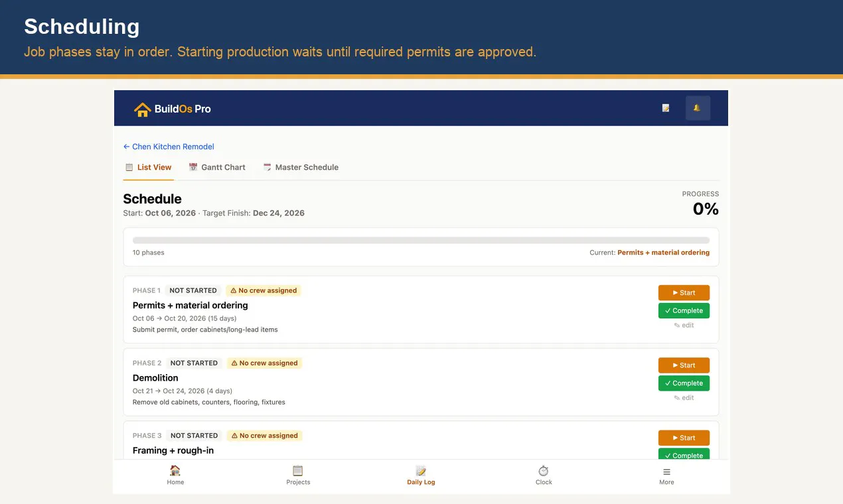Edit the Permits + material ordering phase
The height and width of the screenshot is (504, 843).
click(x=684, y=325)
